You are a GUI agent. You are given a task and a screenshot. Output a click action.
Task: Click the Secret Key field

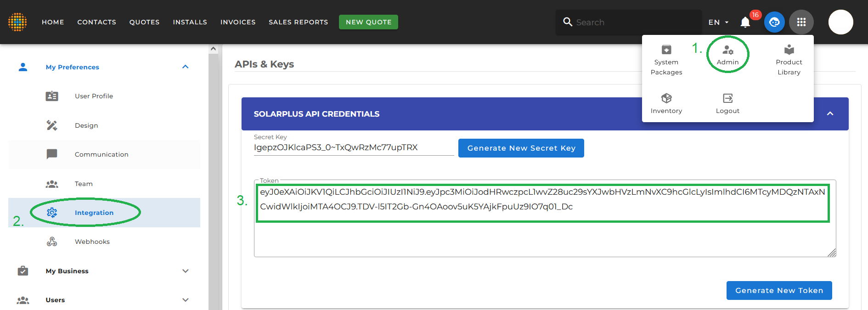(354, 147)
